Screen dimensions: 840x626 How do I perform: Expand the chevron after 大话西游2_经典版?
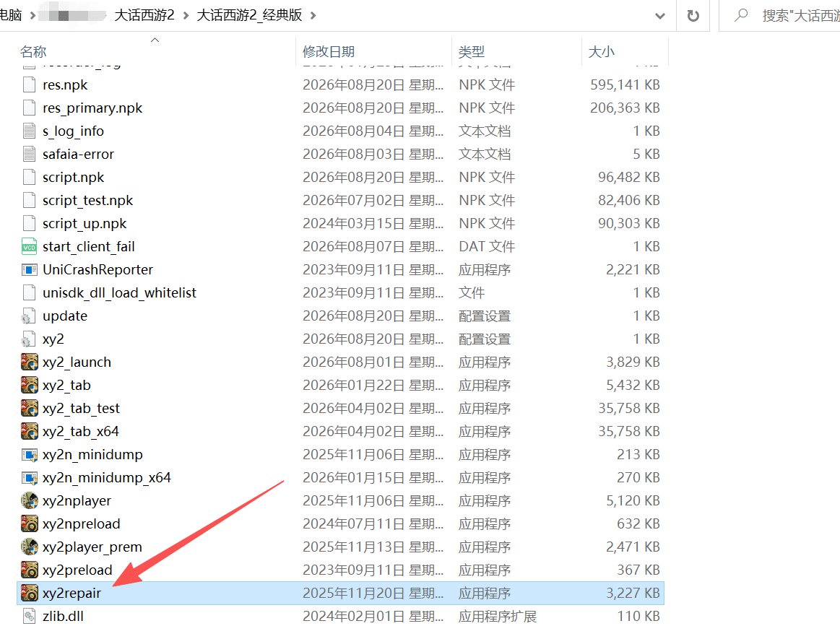point(313,16)
